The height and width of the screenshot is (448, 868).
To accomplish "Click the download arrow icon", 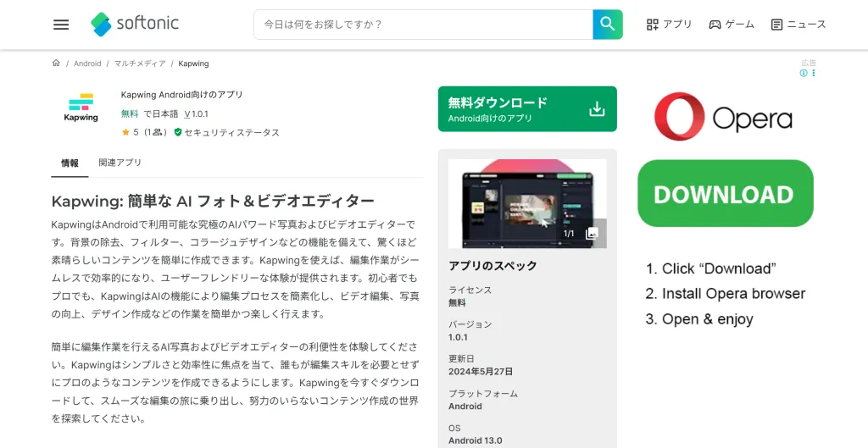I will click(x=597, y=109).
